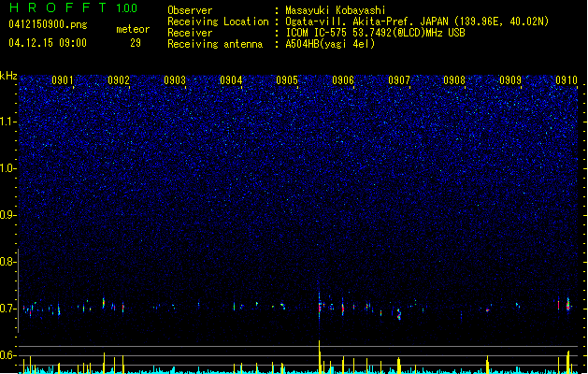The image size is (588, 374).
Task: Click the 0909 time marker
Action: point(510,80)
